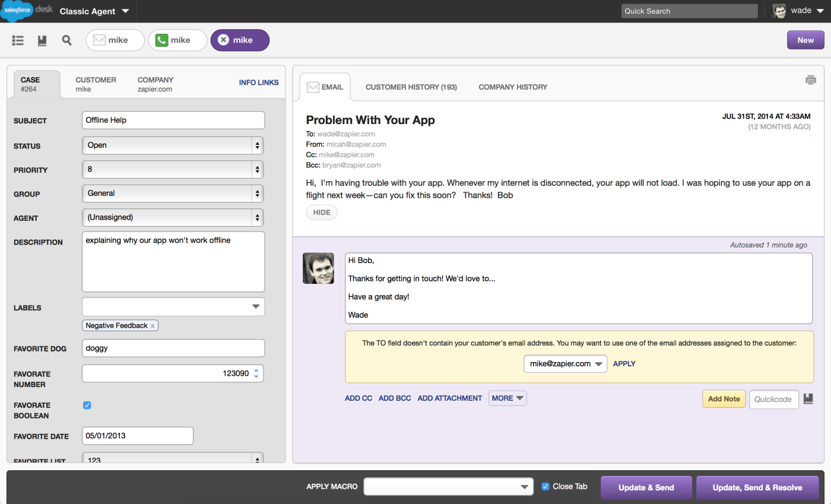
Task: Open the Apply Macro dropdown
Action: pos(449,487)
